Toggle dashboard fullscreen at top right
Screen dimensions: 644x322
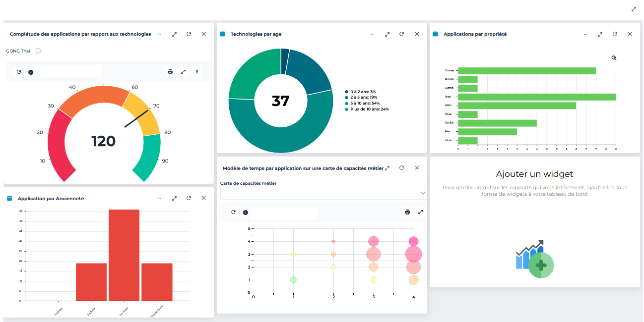pyautogui.click(x=634, y=9)
